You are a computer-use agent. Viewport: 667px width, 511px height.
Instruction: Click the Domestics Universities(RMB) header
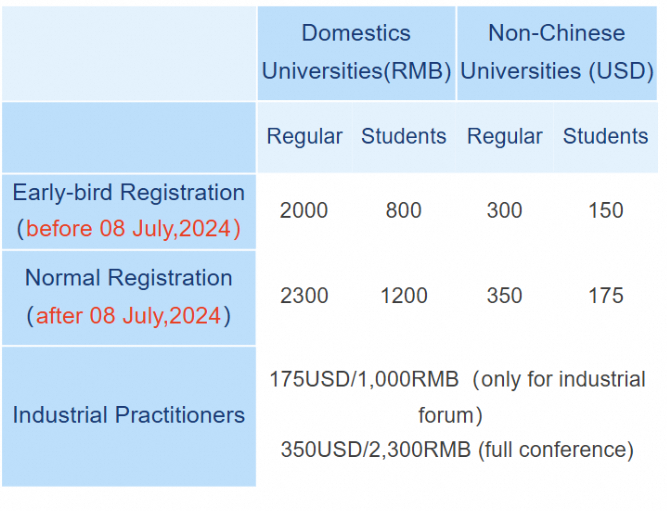[356, 52]
